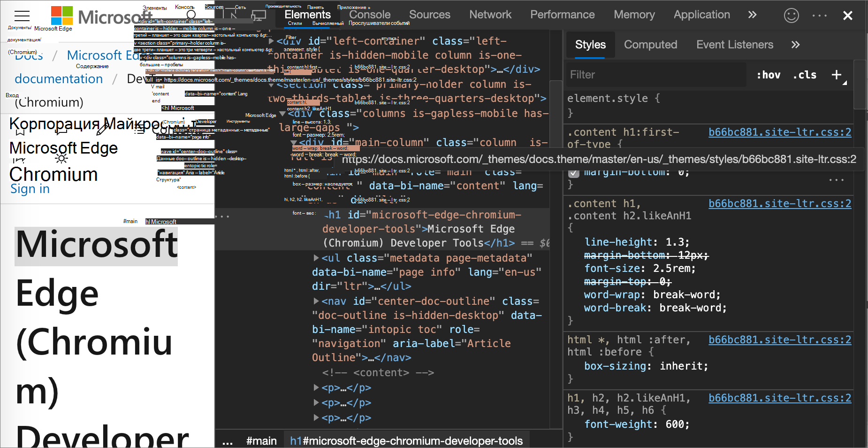Open css source link for .content h1 rule
This screenshot has width=868, height=448.
[x=779, y=204]
